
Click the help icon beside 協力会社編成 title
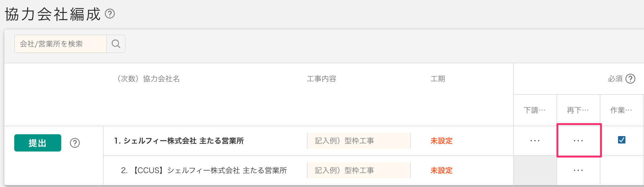pos(110,14)
